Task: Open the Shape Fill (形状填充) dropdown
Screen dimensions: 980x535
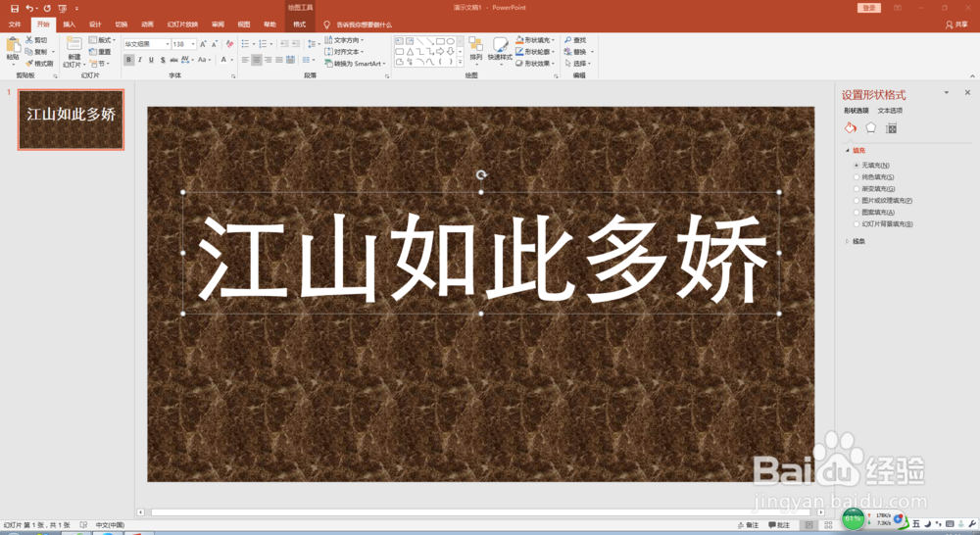Action: (535, 40)
